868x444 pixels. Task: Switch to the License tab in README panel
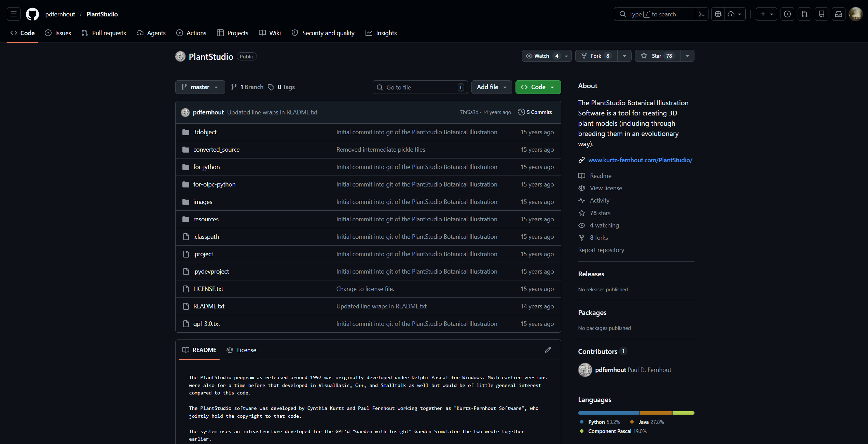pos(242,350)
